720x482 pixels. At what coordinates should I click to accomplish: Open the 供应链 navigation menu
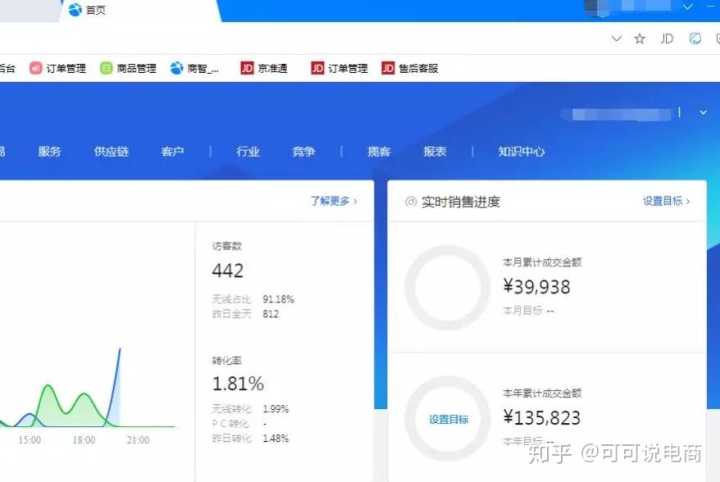coord(111,152)
